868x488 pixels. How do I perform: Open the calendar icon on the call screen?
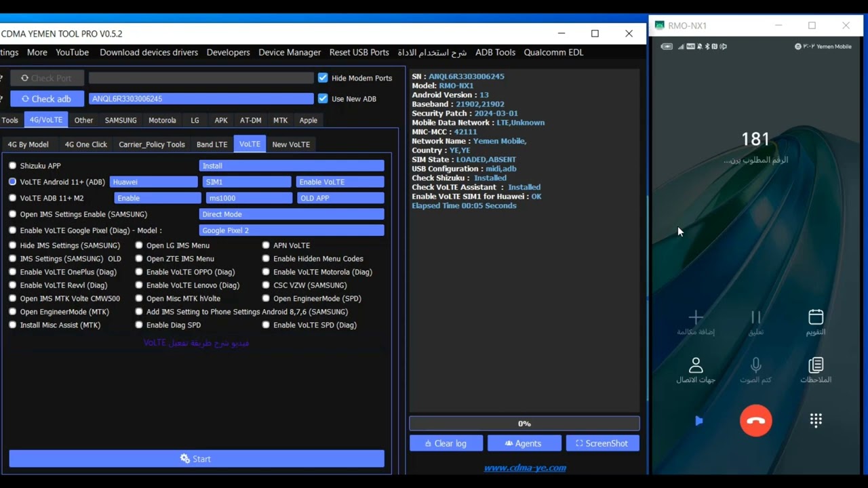tap(815, 317)
